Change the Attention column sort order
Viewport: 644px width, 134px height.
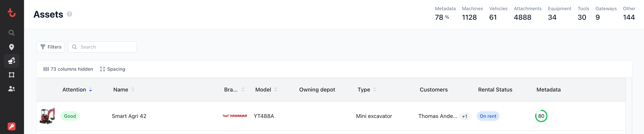tap(91, 90)
